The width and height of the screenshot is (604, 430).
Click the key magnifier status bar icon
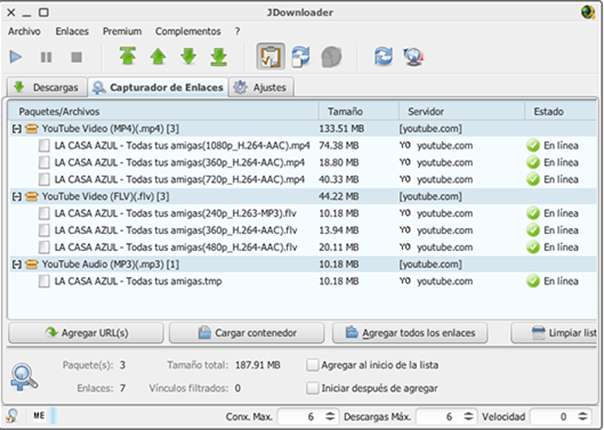12,416
